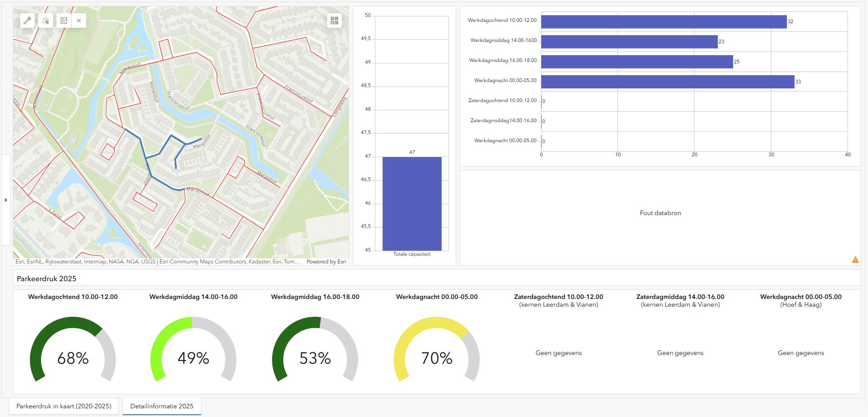This screenshot has width=868, height=417.
Task: Click the blue highlighted Marienhof street segment
Action: 162,183
